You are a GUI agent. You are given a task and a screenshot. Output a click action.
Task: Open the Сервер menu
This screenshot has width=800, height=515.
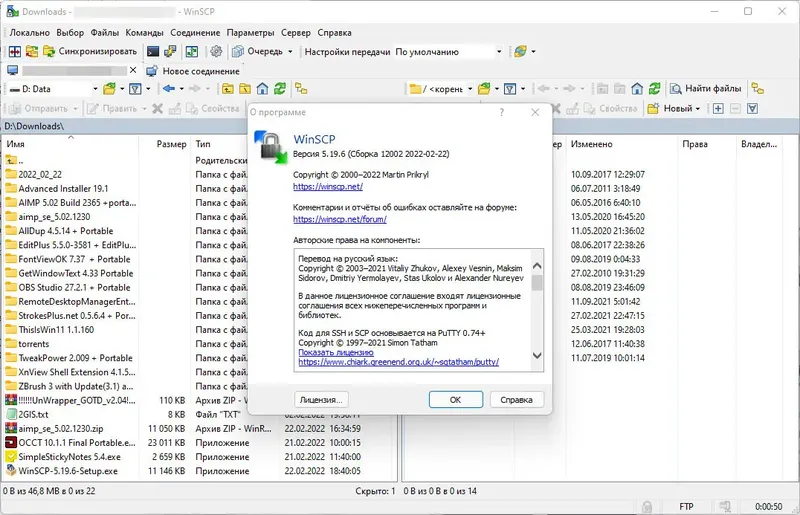295,33
